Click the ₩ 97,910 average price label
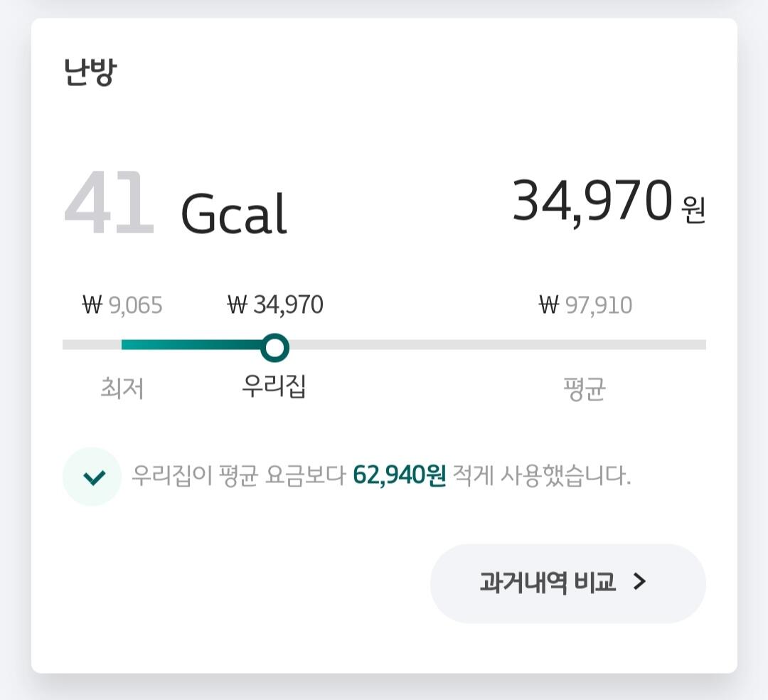This screenshot has height=700, width=768. pos(585,305)
